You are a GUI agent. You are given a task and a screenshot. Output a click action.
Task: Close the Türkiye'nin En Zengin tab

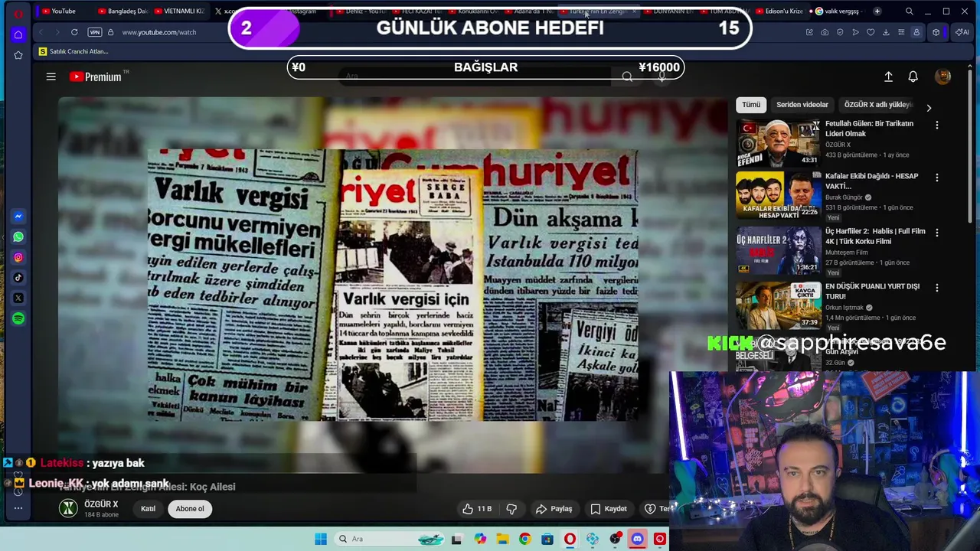pos(634,11)
